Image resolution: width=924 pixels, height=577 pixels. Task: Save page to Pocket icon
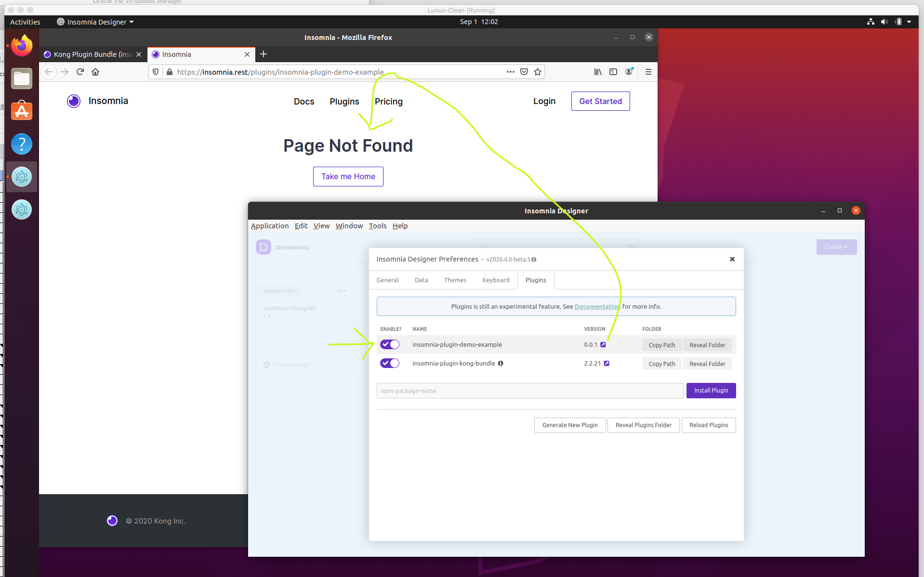click(524, 72)
